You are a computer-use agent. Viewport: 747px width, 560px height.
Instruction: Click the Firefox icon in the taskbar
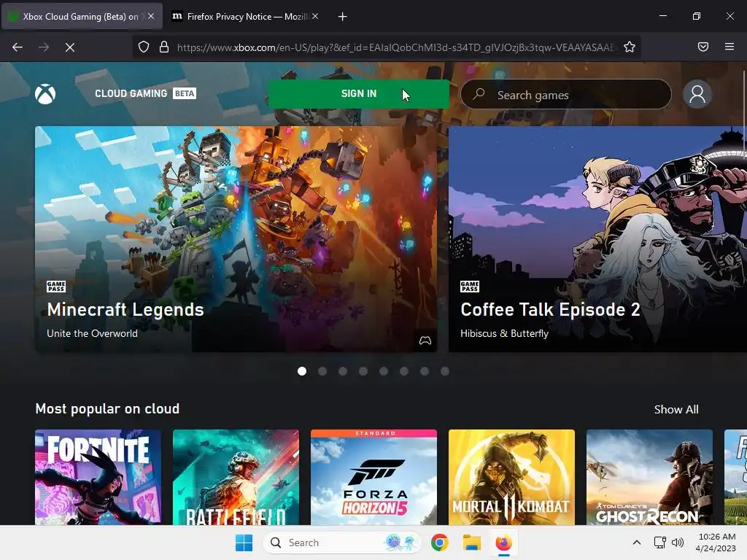(503, 542)
